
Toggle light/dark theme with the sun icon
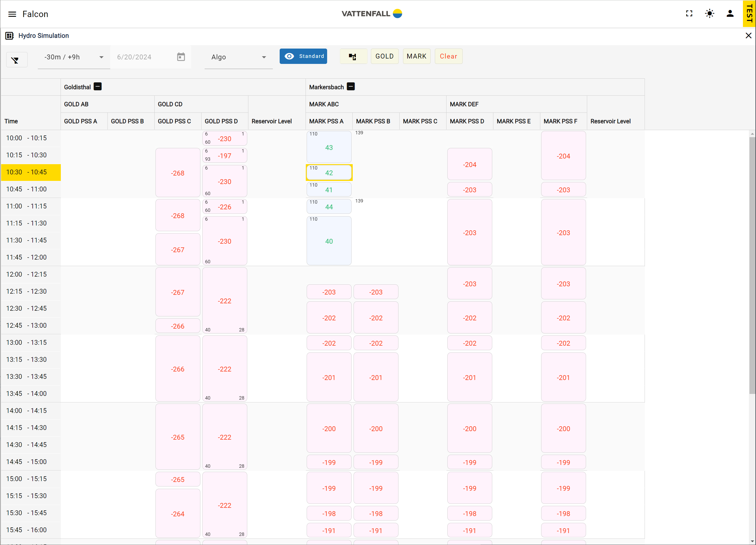709,14
